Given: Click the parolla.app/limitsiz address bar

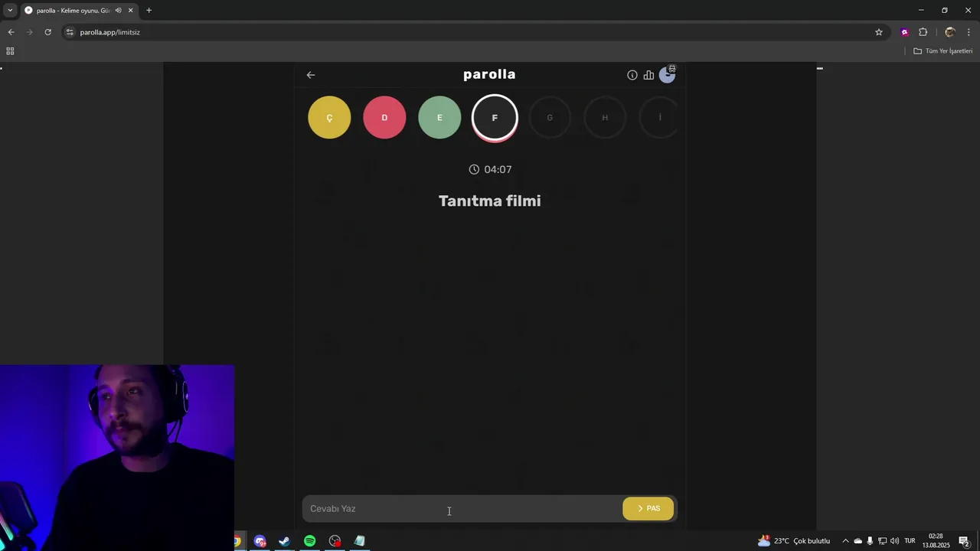Looking at the screenshot, I should [x=475, y=32].
